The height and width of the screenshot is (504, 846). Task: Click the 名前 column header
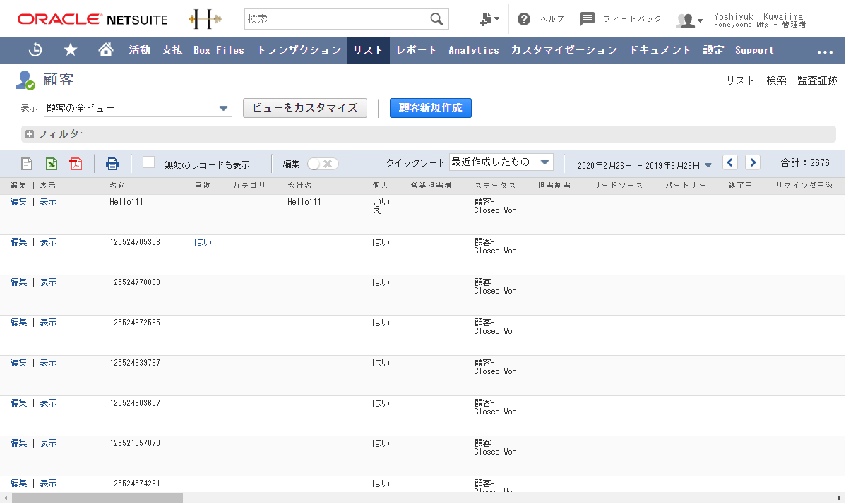coord(118,186)
